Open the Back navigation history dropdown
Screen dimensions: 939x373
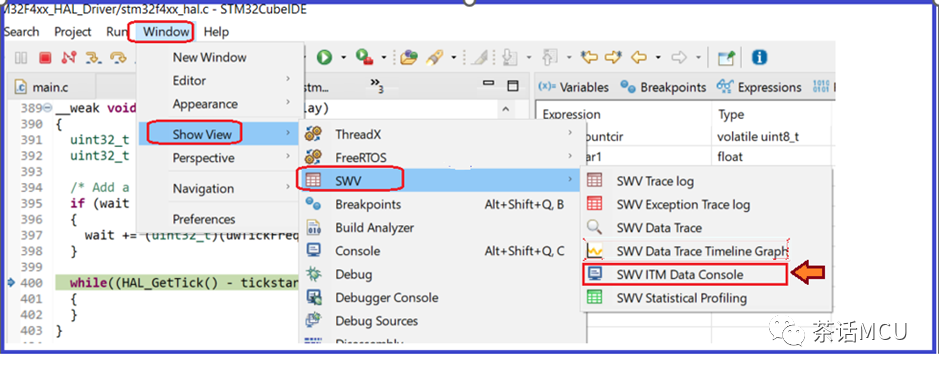[658, 58]
